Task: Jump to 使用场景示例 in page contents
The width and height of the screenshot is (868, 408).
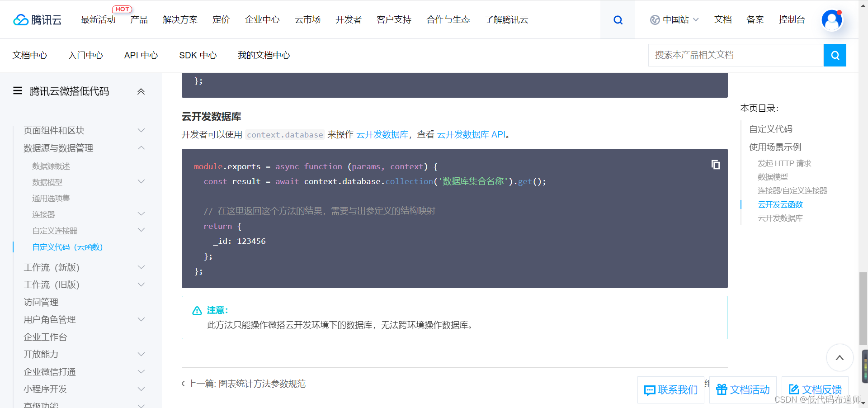Action: point(775,147)
